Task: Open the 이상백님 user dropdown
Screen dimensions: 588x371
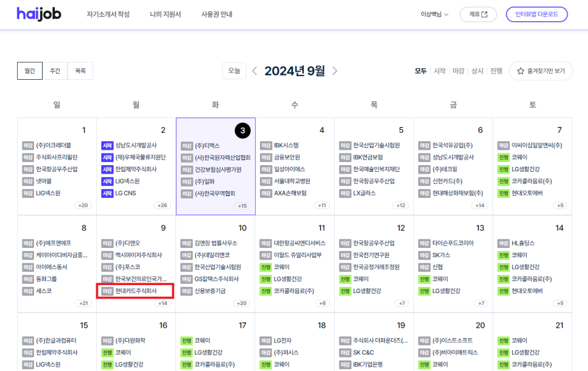Action: 434,14
